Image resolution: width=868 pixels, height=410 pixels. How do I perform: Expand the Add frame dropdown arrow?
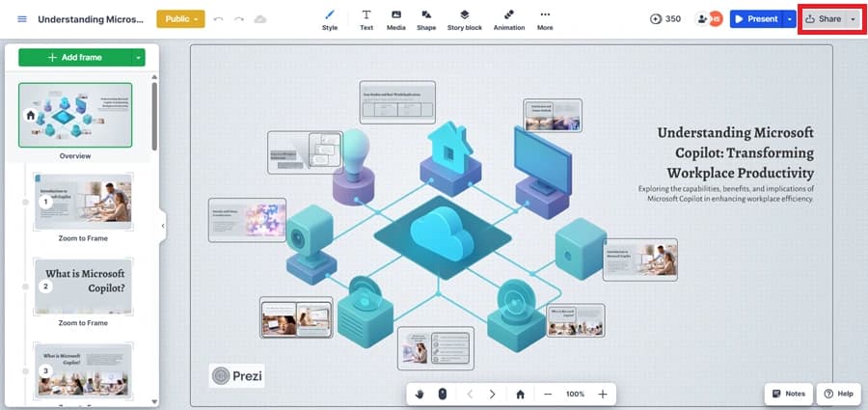(x=138, y=57)
